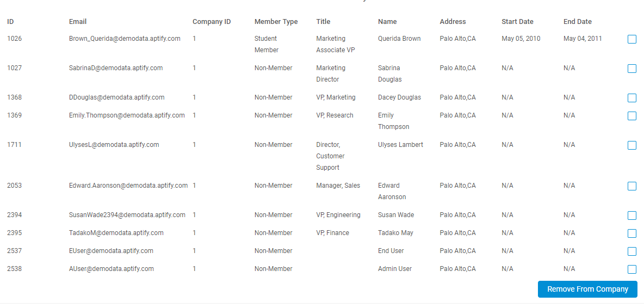This screenshot has height=308, width=644.
Task: Click Brown_Querida@demodata.aptify.com email
Action: click(x=125, y=39)
